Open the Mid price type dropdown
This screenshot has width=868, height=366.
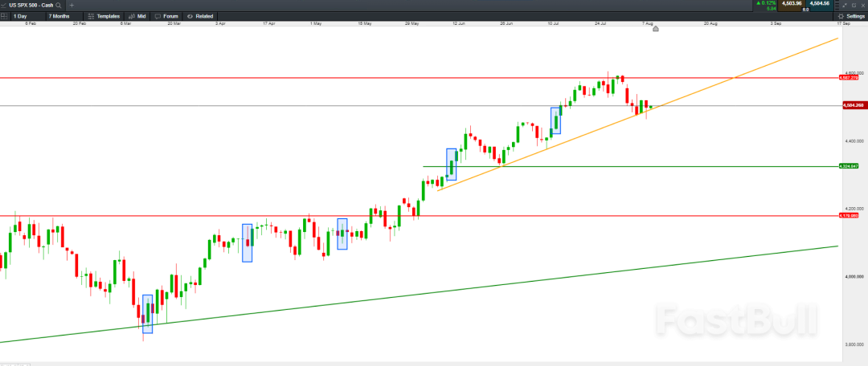(138, 16)
